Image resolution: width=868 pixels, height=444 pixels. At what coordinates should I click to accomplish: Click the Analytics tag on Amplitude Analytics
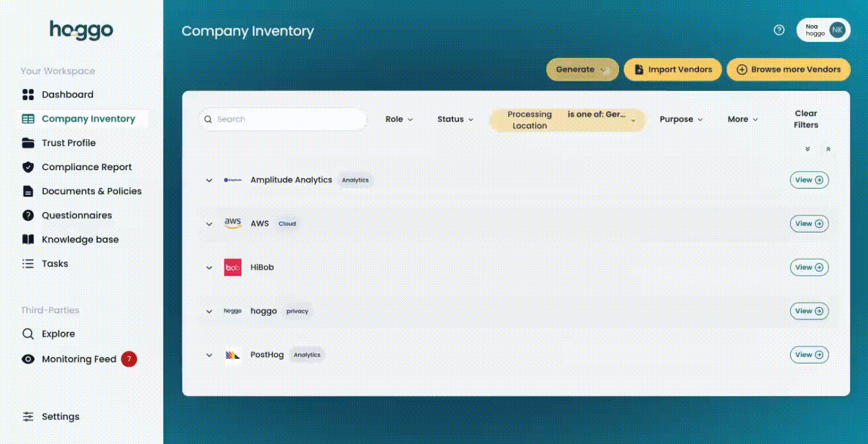(x=355, y=180)
